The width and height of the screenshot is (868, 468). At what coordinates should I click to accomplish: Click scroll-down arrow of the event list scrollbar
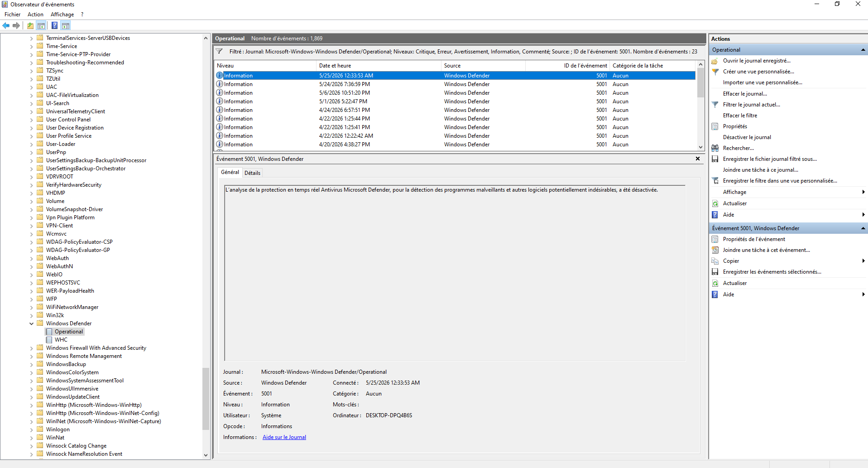tap(700, 147)
